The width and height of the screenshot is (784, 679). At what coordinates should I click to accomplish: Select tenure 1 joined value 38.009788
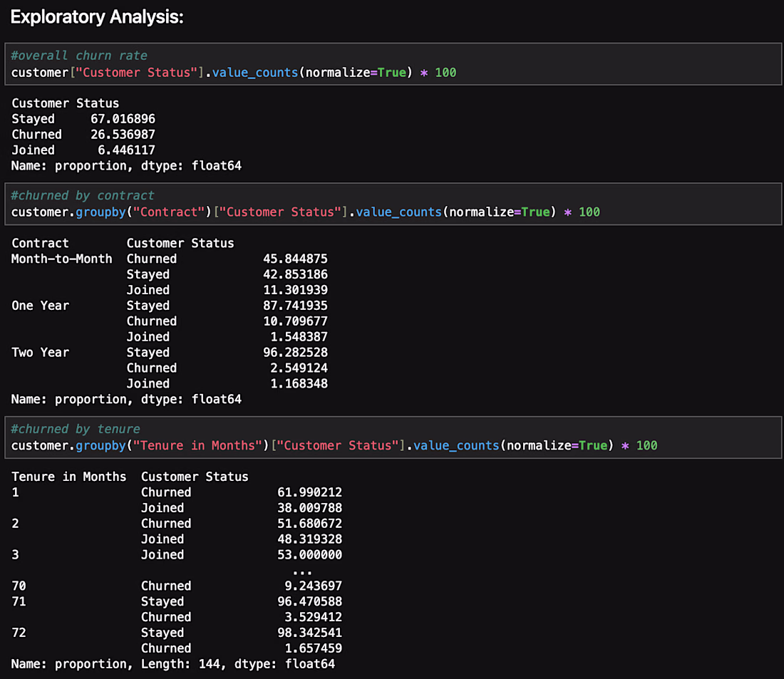click(310, 508)
